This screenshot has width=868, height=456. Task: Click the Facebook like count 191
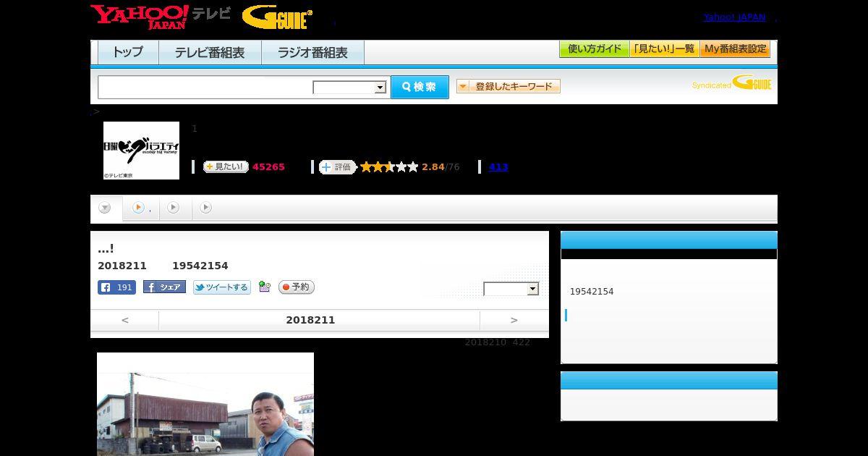tap(116, 287)
